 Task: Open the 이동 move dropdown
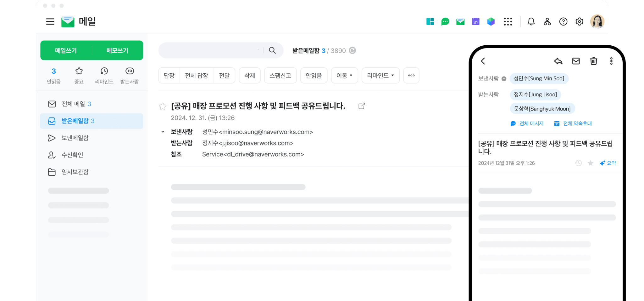[x=344, y=75]
